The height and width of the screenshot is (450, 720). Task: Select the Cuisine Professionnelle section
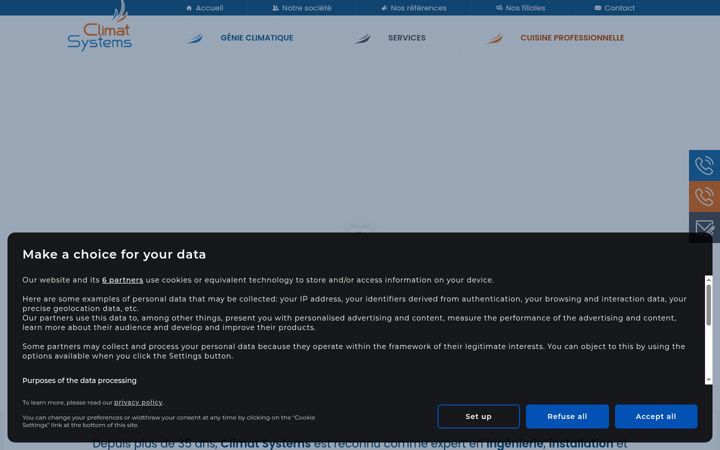[572, 38]
